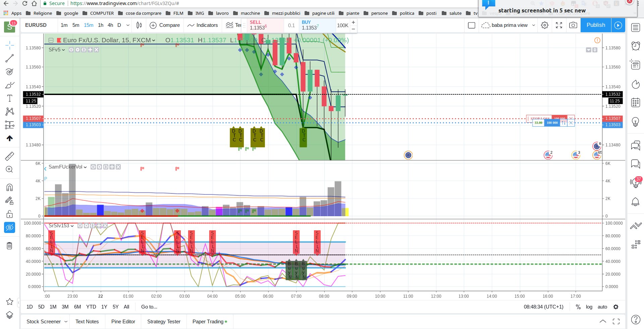The width and height of the screenshot is (644, 329).
Task: Open chart properties gear in top toolbar
Action: coord(545,25)
